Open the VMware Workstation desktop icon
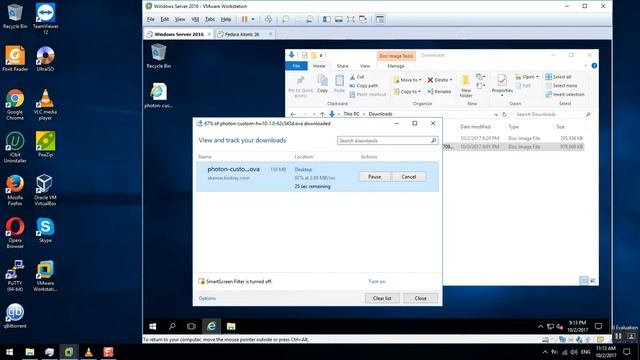Screen dimensions: 640x360 tap(45, 276)
